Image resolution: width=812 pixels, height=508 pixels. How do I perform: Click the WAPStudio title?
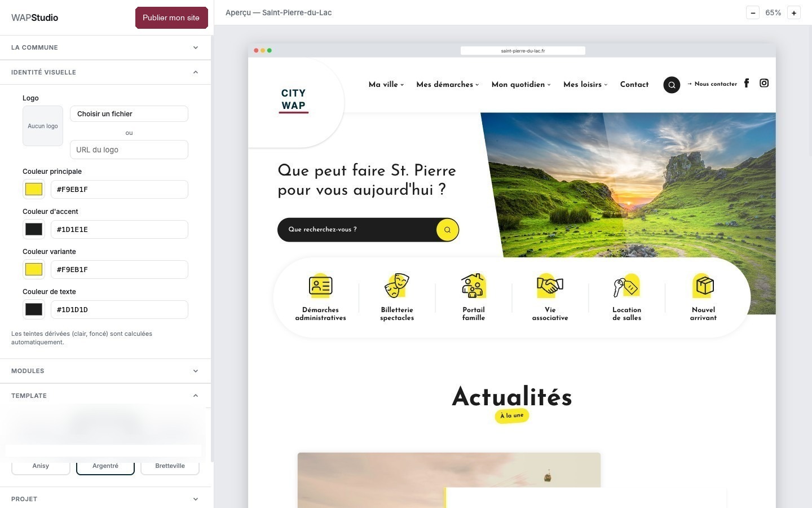[35, 17]
